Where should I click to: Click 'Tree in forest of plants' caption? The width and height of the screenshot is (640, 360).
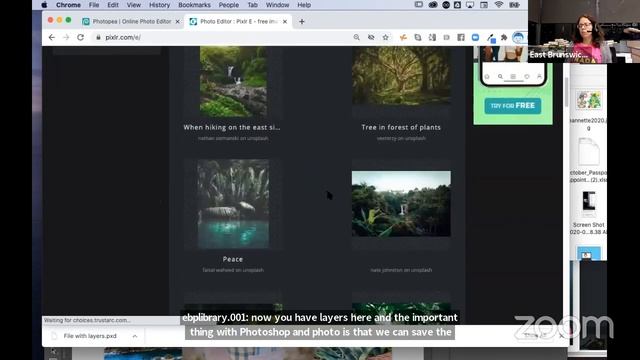click(401, 127)
